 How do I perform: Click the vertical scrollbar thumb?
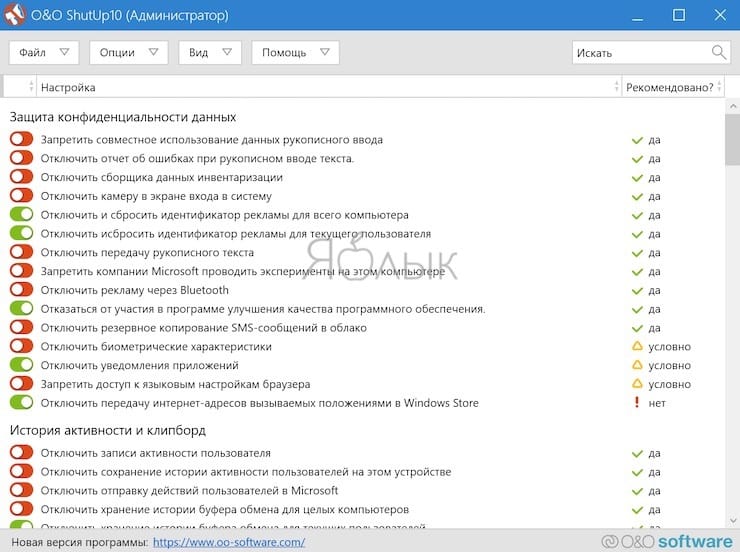[732, 139]
